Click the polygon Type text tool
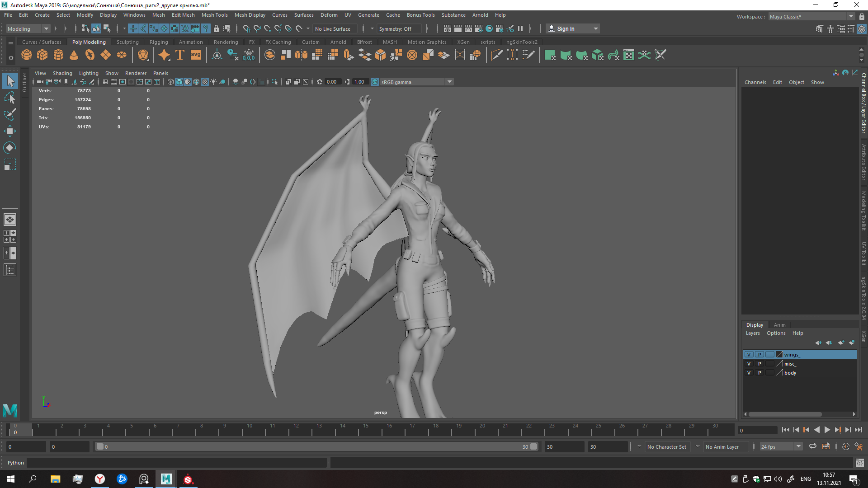The width and height of the screenshot is (868, 488). (180, 55)
